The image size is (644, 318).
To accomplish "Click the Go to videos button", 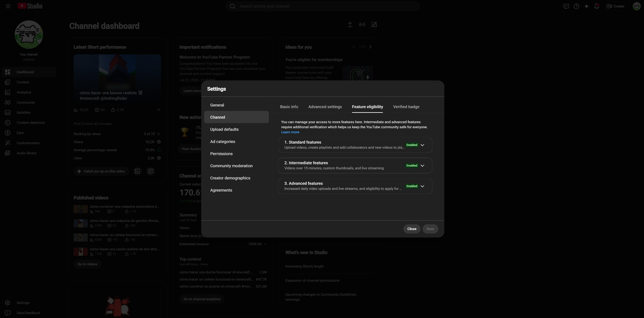I will click(x=87, y=264).
